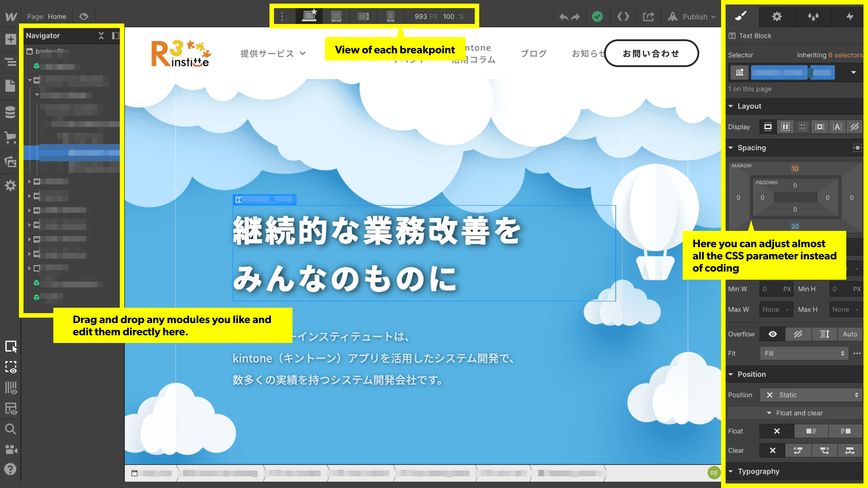Click the Min W input field
This screenshot has width=868, height=488.
pos(770,289)
